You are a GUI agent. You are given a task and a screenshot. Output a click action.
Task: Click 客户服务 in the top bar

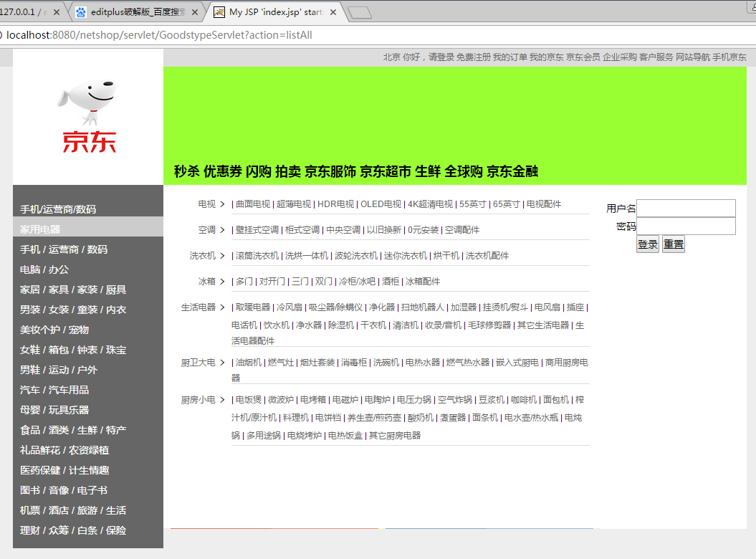[x=656, y=57]
